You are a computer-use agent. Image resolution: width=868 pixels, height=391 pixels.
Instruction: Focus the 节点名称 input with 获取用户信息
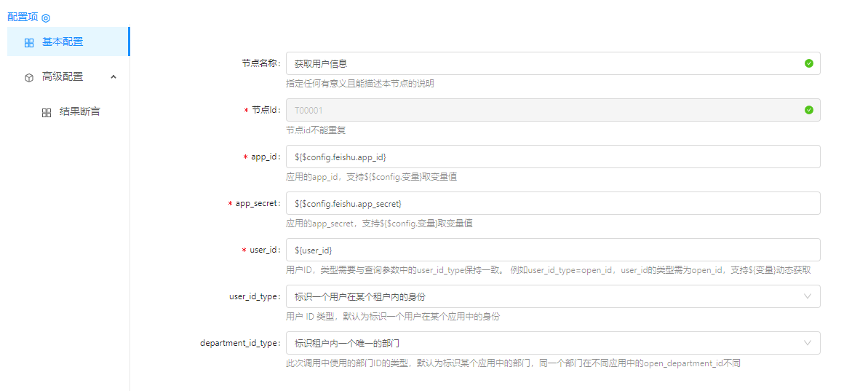[x=538, y=63]
